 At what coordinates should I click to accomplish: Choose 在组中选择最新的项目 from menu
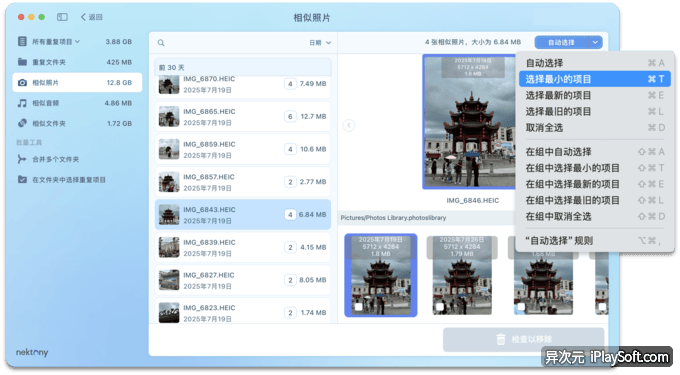point(595,184)
